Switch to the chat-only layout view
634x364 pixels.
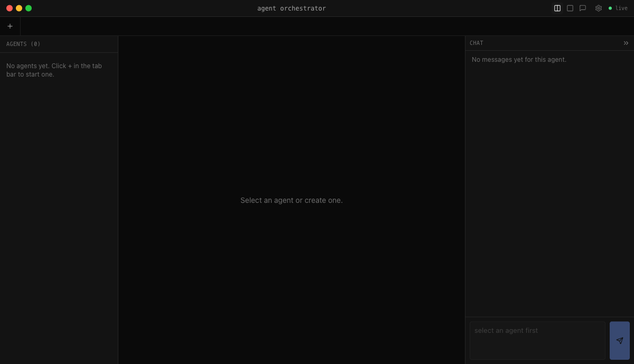(583, 8)
